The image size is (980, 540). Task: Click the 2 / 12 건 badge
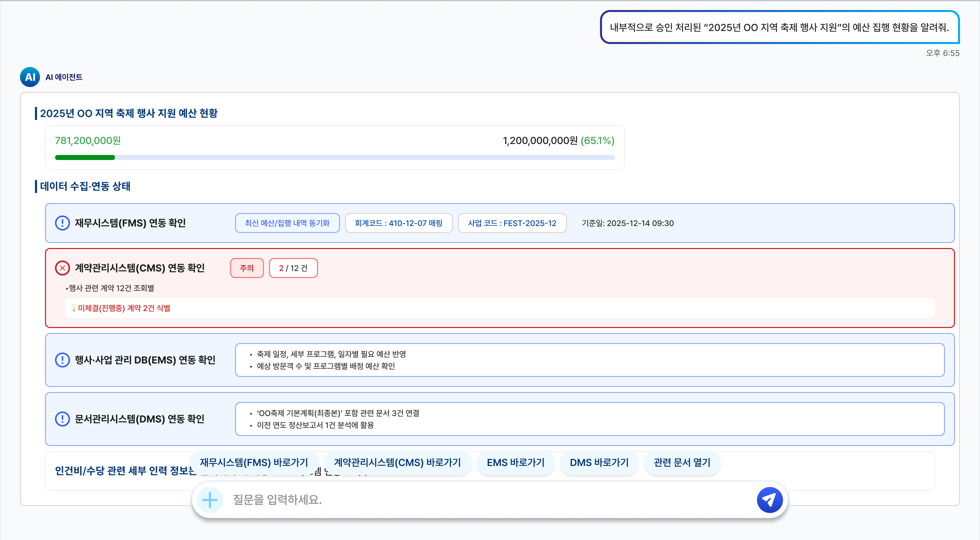[x=293, y=268]
